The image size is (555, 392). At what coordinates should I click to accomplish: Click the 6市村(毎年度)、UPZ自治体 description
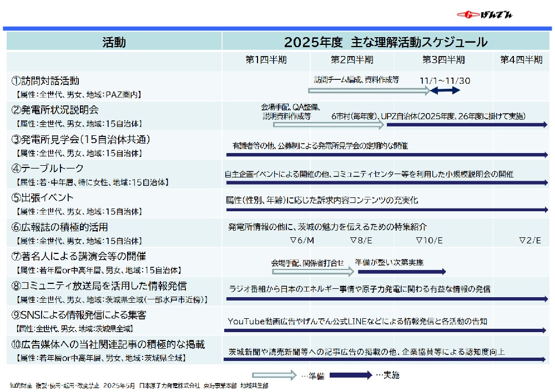pyautogui.click(x=428, y=116)
